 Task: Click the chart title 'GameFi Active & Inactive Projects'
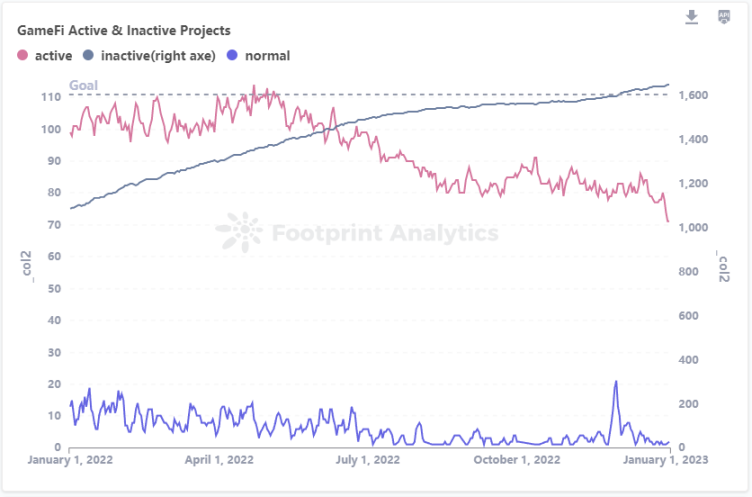click(x=124, y=31)
